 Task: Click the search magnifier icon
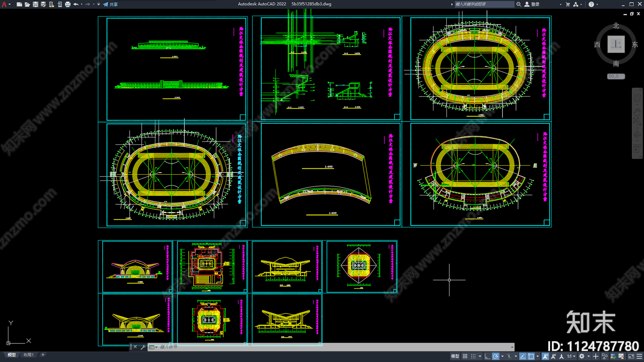click(519, 4)
